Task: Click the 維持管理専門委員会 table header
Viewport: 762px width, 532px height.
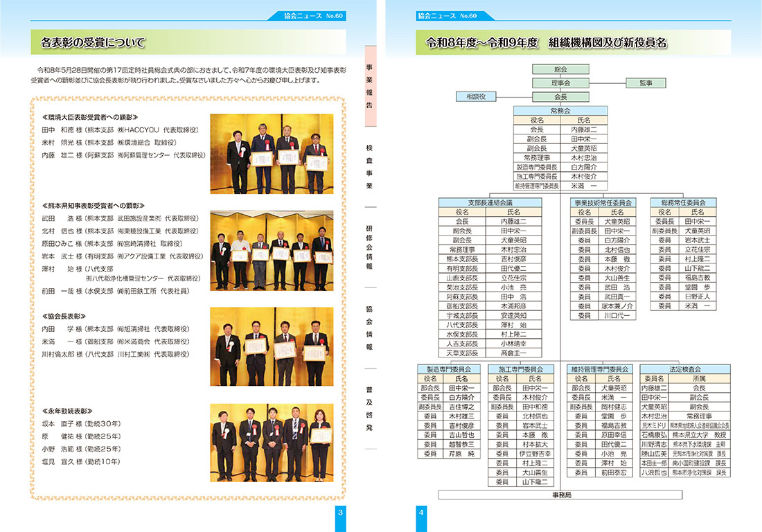Action: [600, 369]
